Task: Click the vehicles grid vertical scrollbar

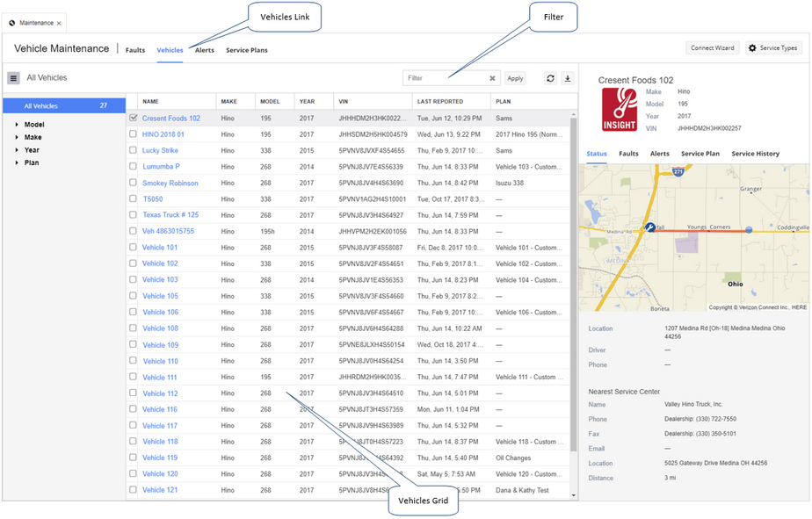Action: [x=573, y=285]
